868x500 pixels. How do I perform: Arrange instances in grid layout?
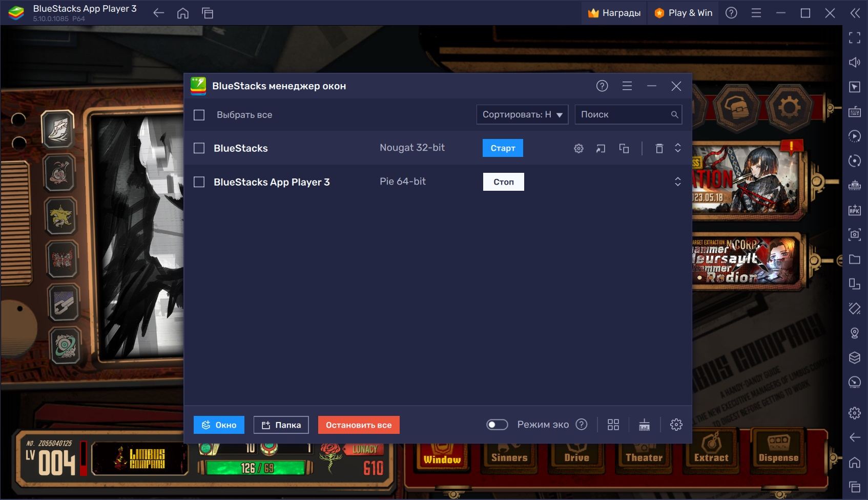pyautogui.click(x=613, y=425)
